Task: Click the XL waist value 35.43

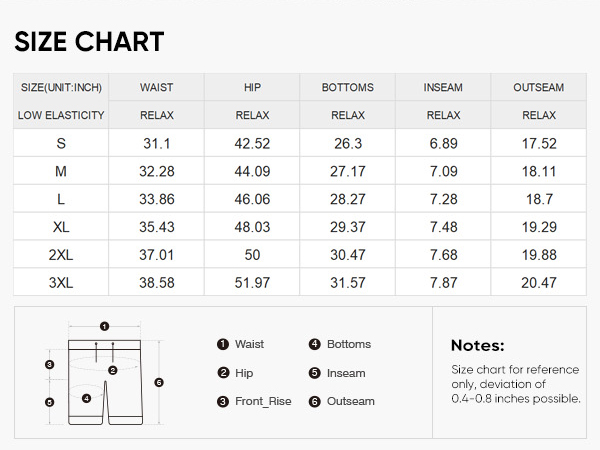Action: point(157,227)
